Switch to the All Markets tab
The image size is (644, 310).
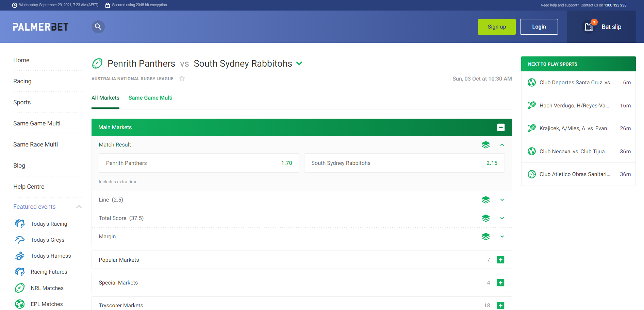click(105, 98)
